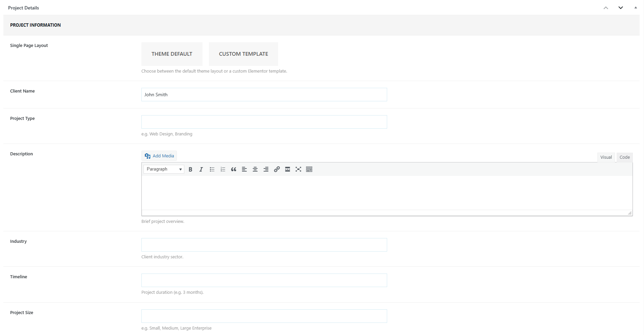Switch to the Visual editor tab
This screenshot has width=644, height=335.
pyautogui.click(x=606, y=157)
